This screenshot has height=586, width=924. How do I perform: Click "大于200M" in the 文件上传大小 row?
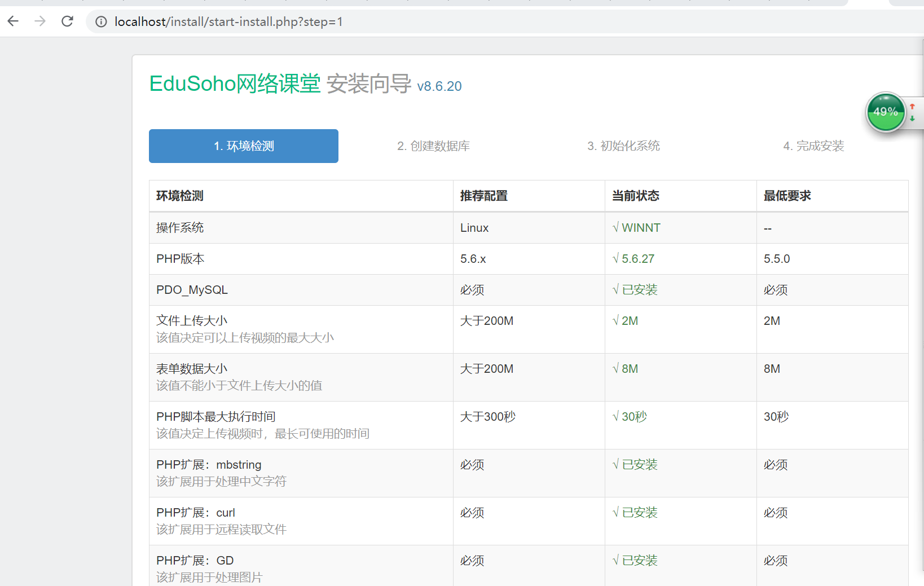[487, 321]
